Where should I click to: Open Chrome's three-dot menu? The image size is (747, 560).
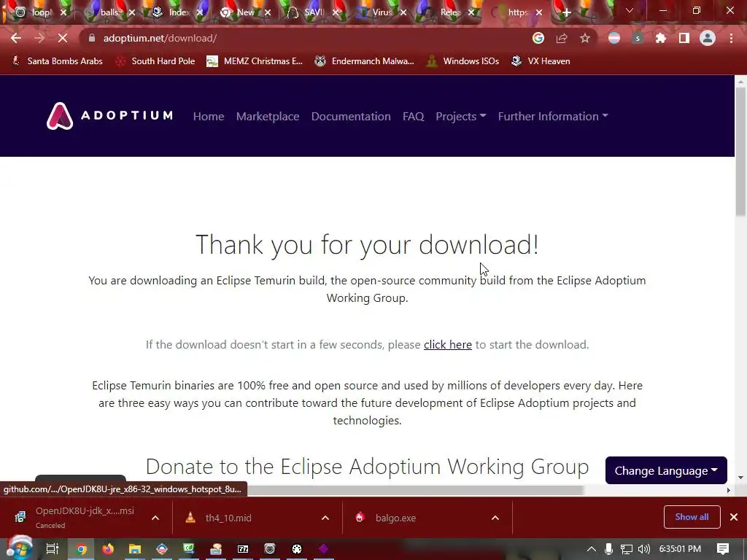point(731,38)
